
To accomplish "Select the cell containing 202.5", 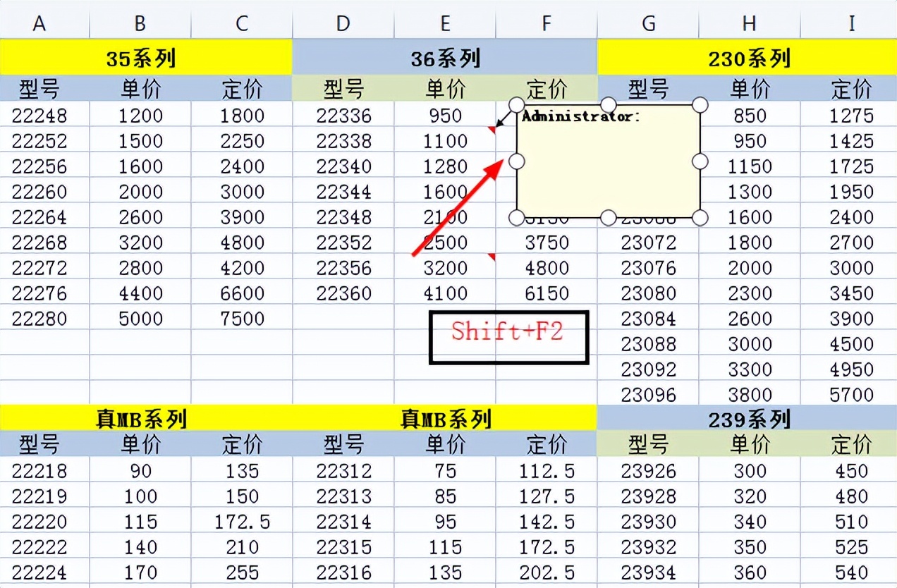I will coord(547,572).
